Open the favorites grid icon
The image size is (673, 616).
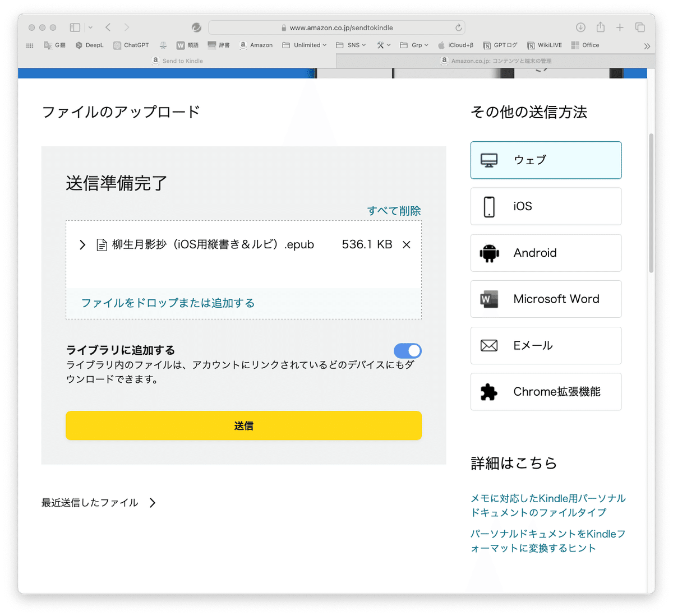tap(30, 45)
